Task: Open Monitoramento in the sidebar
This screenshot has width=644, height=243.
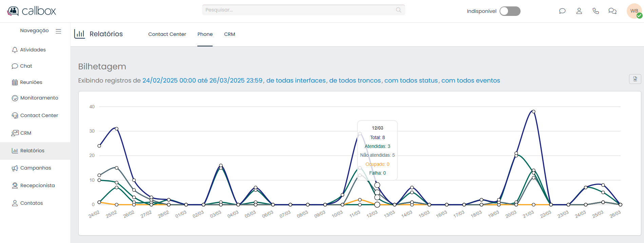Action: click(x=39, y=98)
